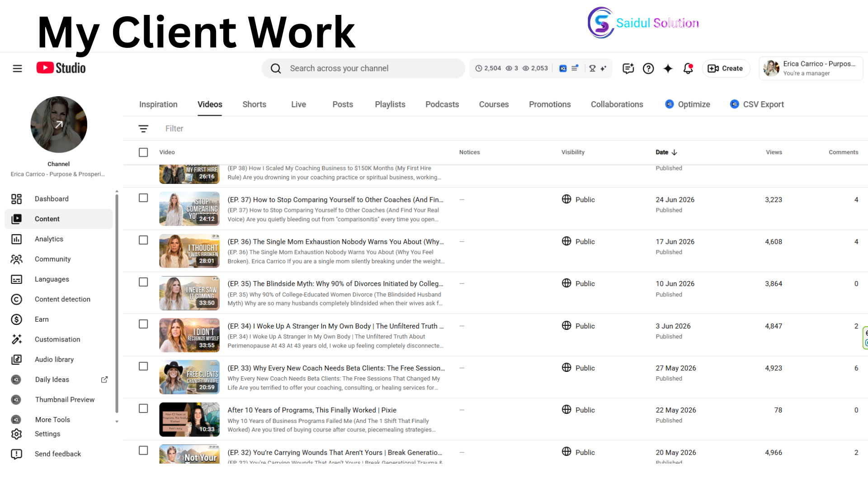Switch to the Shorts tab
This screenshot has height=488, width=868.
[x=254, y=104]
